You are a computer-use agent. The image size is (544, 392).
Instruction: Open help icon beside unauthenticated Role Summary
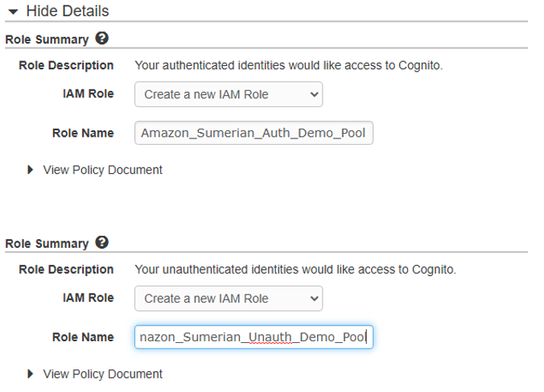101,242
